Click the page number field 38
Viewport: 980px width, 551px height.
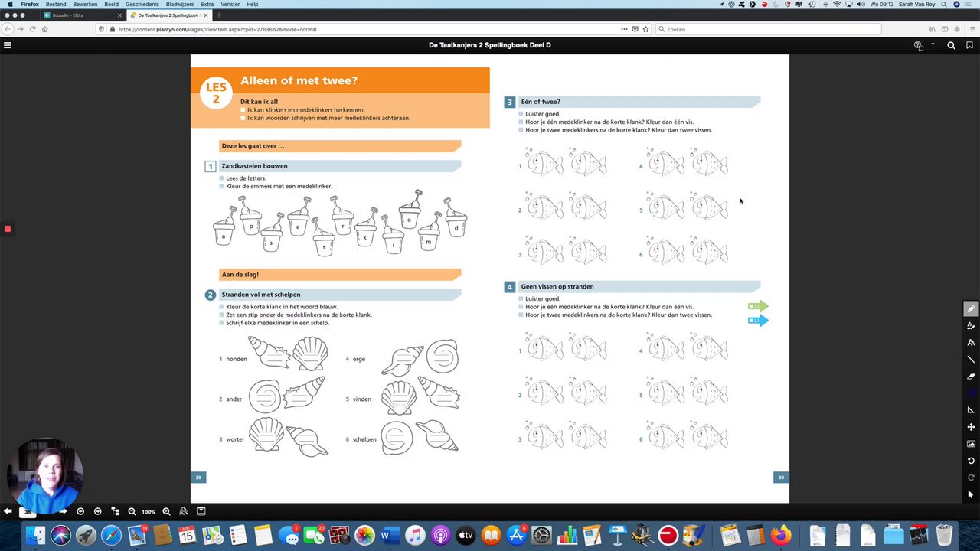point(29,511)
